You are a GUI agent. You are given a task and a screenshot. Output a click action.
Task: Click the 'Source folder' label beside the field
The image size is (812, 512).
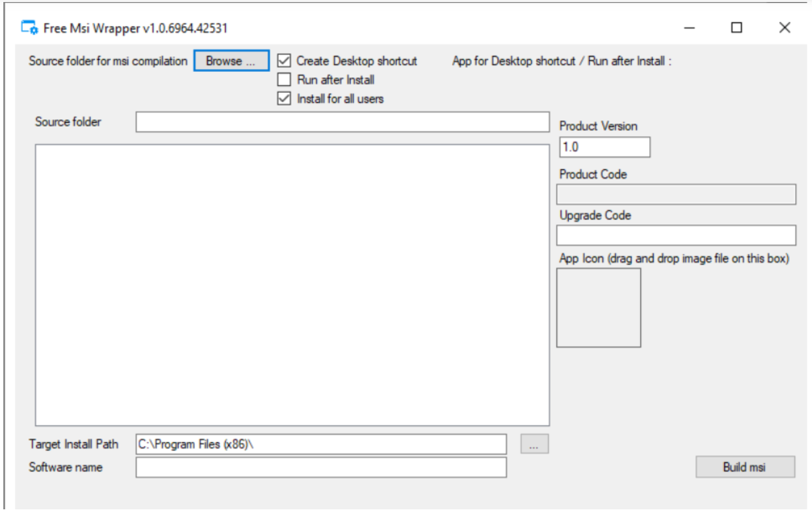coord(68,122)
